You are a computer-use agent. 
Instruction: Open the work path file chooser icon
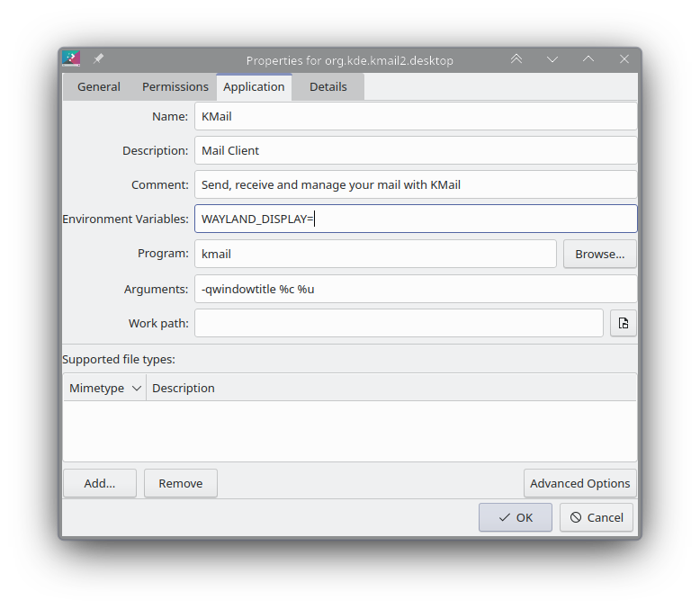pyautogui.click(x=624, y=323)
